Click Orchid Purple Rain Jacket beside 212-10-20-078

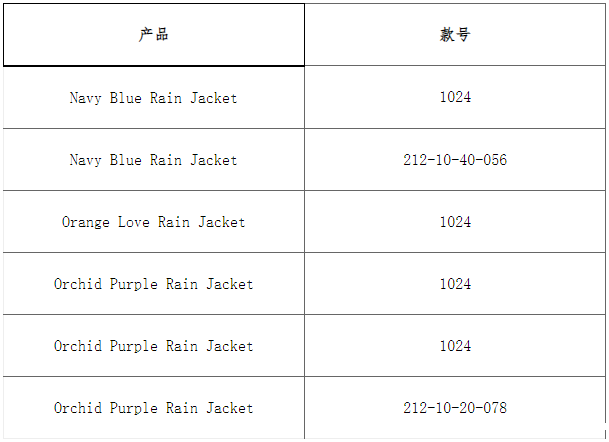point(153,408)
